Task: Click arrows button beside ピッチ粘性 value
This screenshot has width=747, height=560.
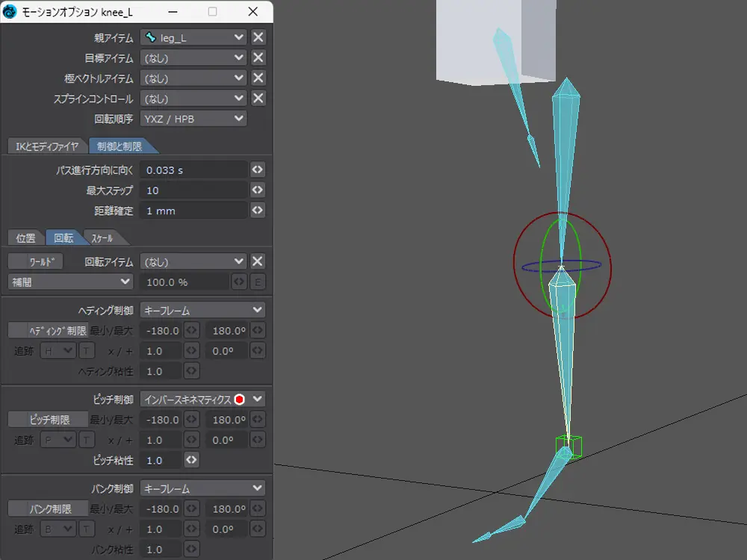Action: click(x=192, y=460)
